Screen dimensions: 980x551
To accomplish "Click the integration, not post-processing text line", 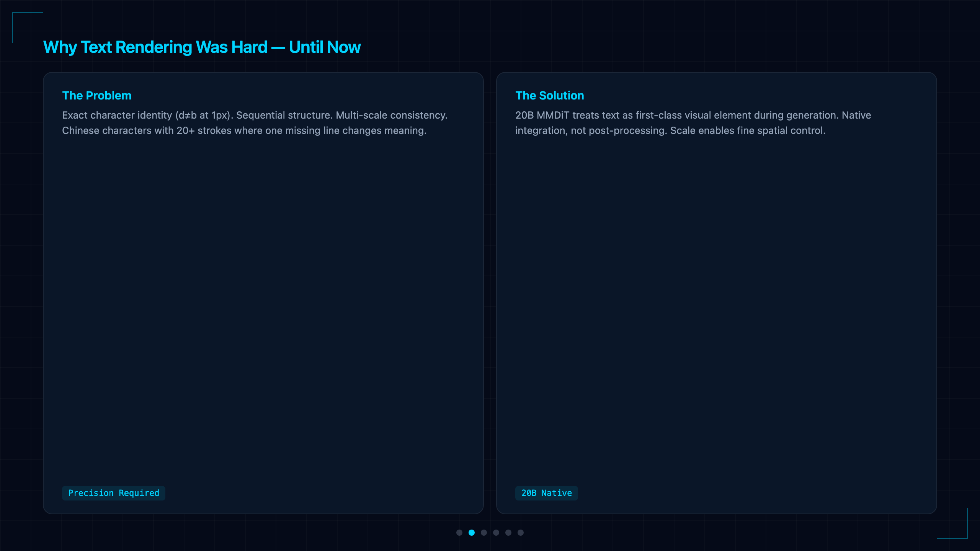I will [670, 130].
